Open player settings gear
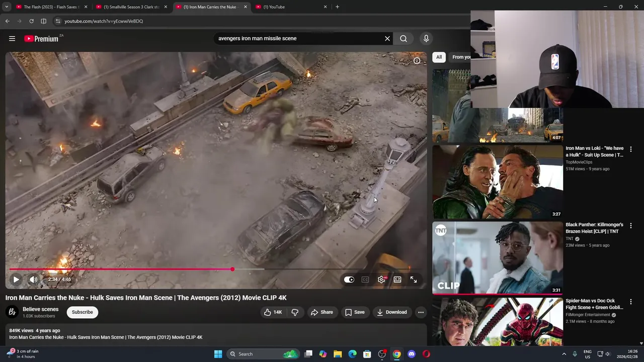This screenshot has height=362, width=644. click(381, 280)
